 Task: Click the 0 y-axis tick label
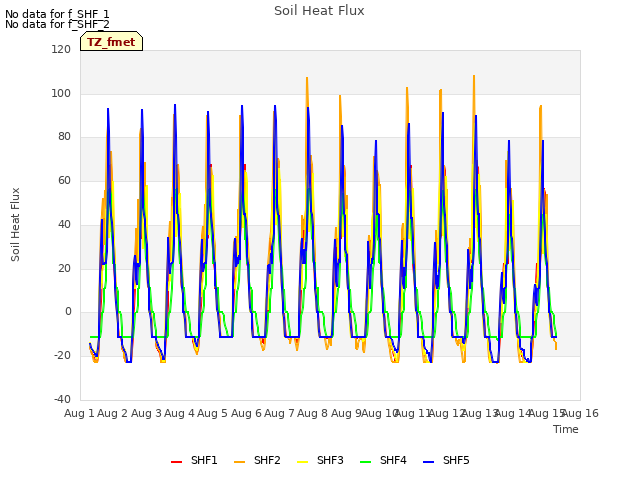coord(68,311)
